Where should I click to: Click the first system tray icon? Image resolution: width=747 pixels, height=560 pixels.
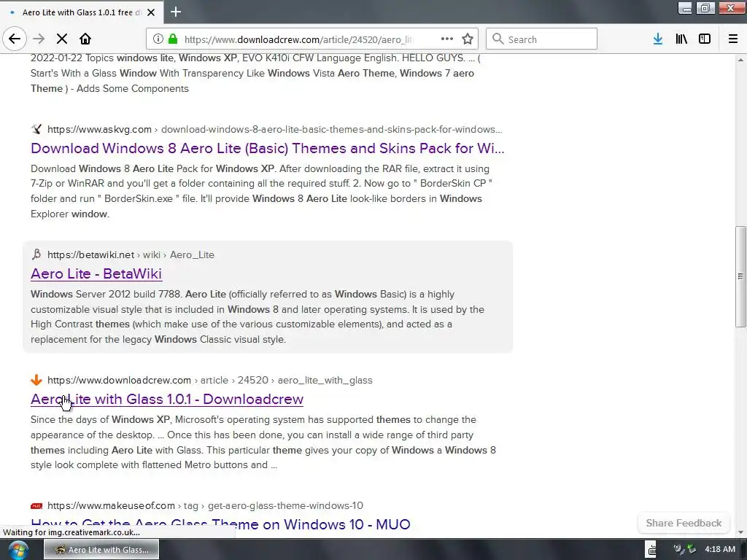pos(651,550)
